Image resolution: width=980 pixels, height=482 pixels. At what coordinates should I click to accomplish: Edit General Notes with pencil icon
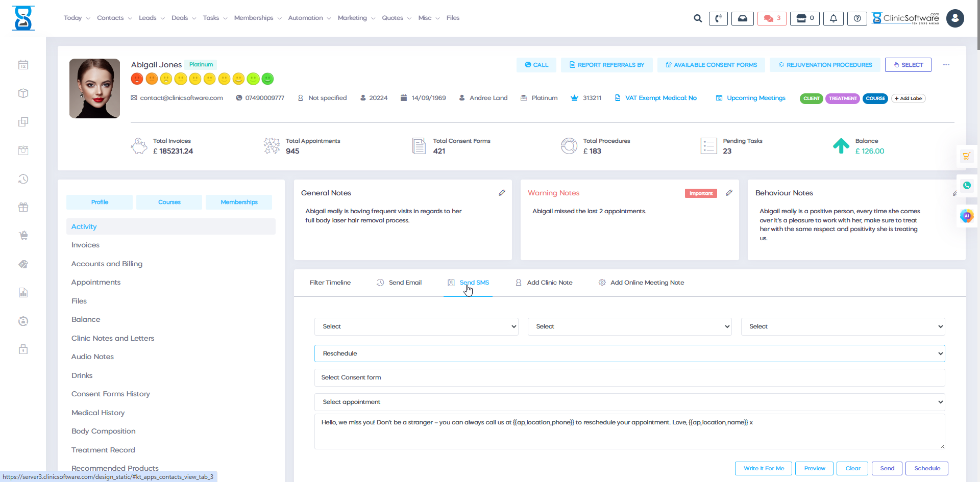point(502,193)
